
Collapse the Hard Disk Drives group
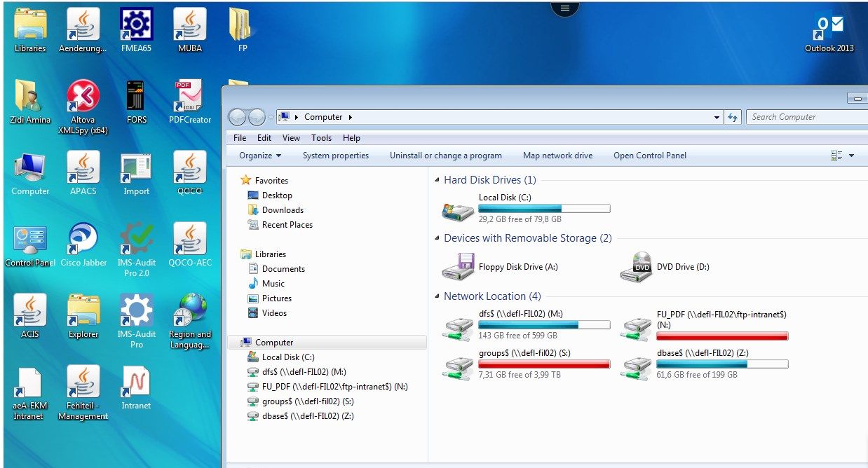pyautogui.click(x=438, y=180)
